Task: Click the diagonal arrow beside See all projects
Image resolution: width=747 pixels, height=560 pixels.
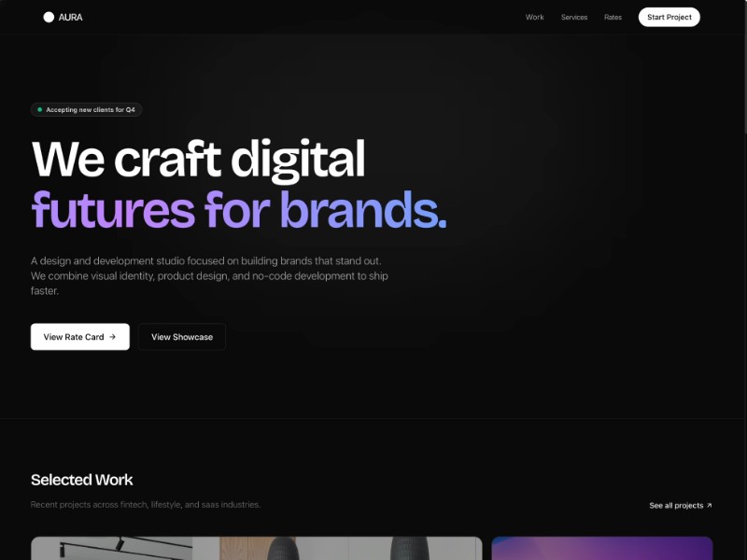Action: 710,506
